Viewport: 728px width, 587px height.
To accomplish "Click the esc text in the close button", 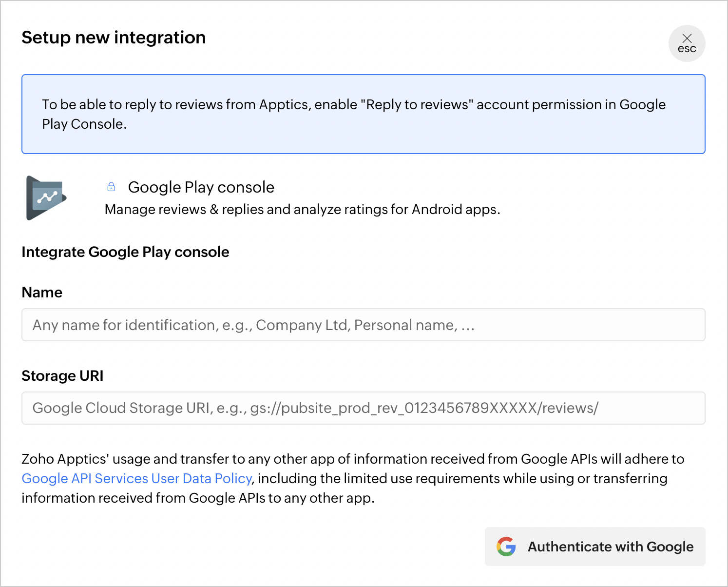I will [x=687, y=49].
